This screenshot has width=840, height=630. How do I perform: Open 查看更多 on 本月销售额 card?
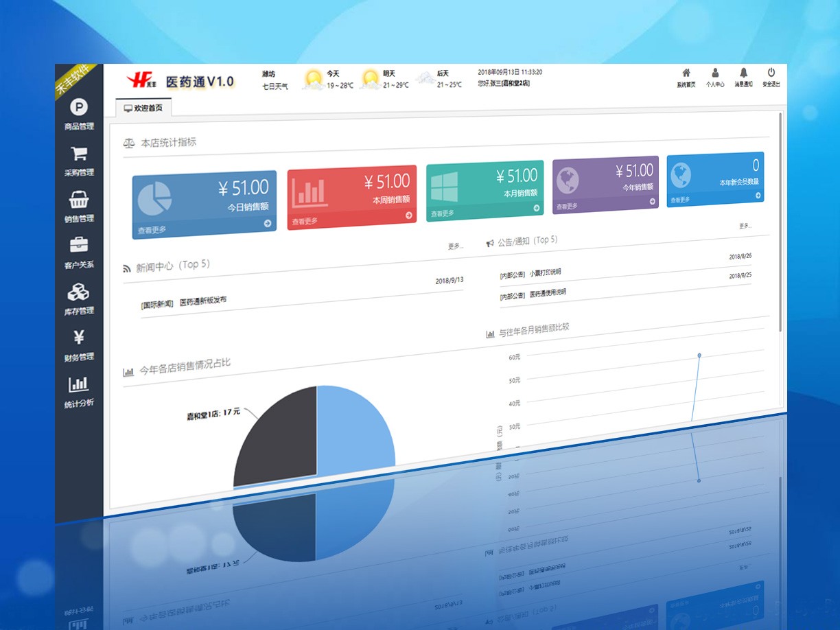point(443,213)
